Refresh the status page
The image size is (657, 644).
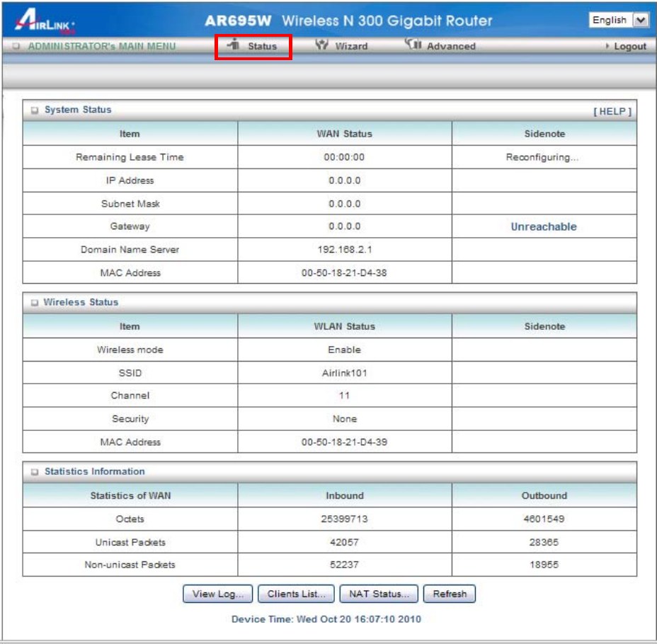[450, 594]
